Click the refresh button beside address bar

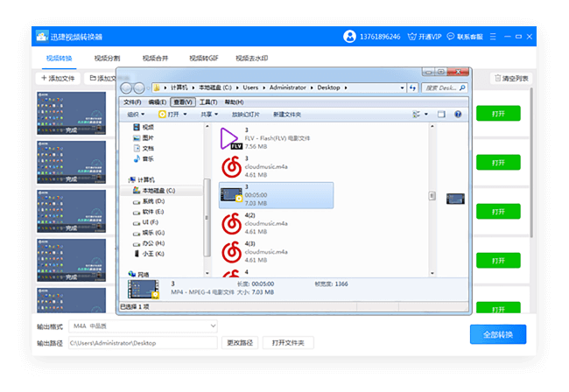pyautogui.click(x=412, y=87)
